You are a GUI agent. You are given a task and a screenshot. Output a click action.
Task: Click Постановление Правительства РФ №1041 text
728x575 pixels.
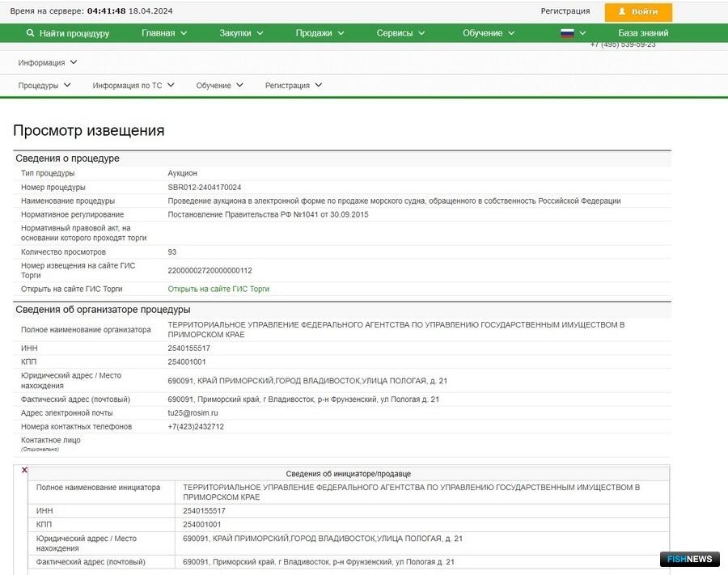point(268,214)
